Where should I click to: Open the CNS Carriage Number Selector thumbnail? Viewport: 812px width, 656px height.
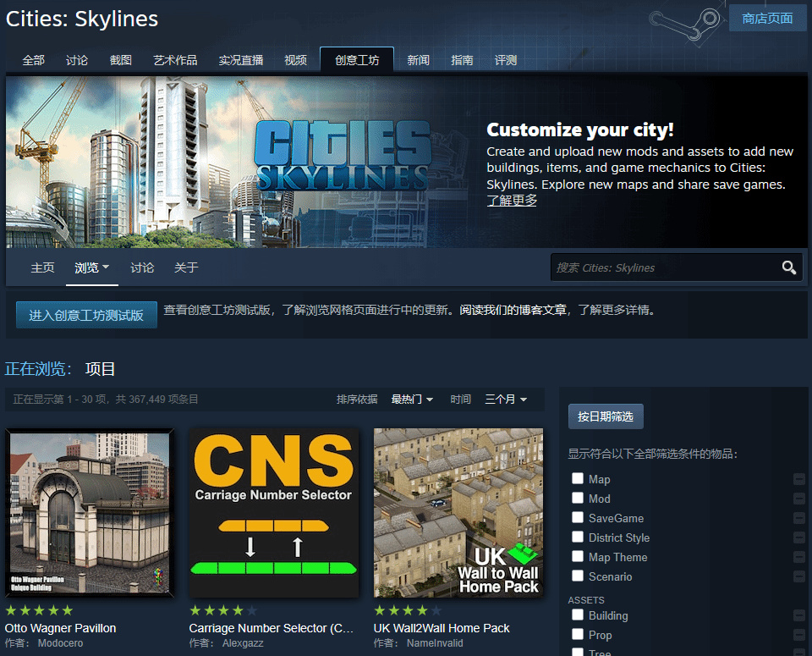(x=274, y=513)
